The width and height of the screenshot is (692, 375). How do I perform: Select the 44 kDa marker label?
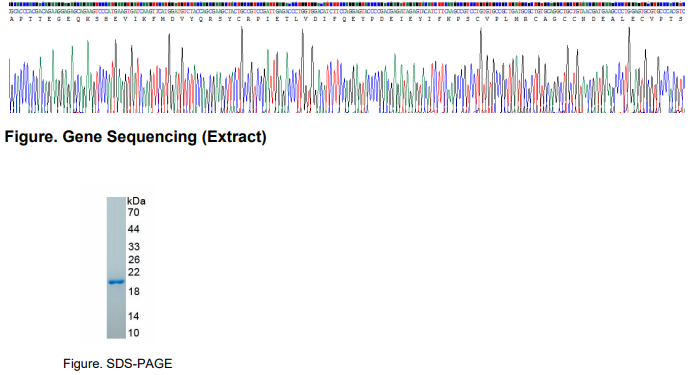[x=133, y=229]
